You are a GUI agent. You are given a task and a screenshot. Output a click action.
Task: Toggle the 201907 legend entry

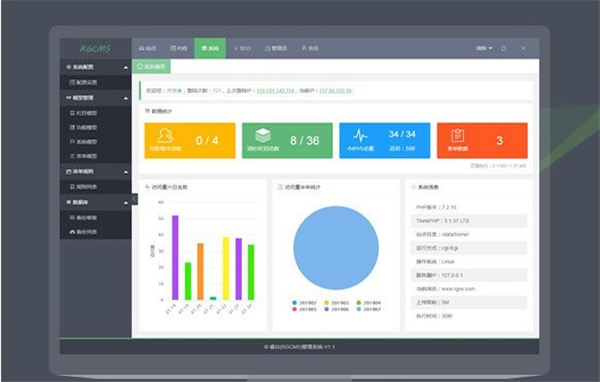[x=369, y=309]
